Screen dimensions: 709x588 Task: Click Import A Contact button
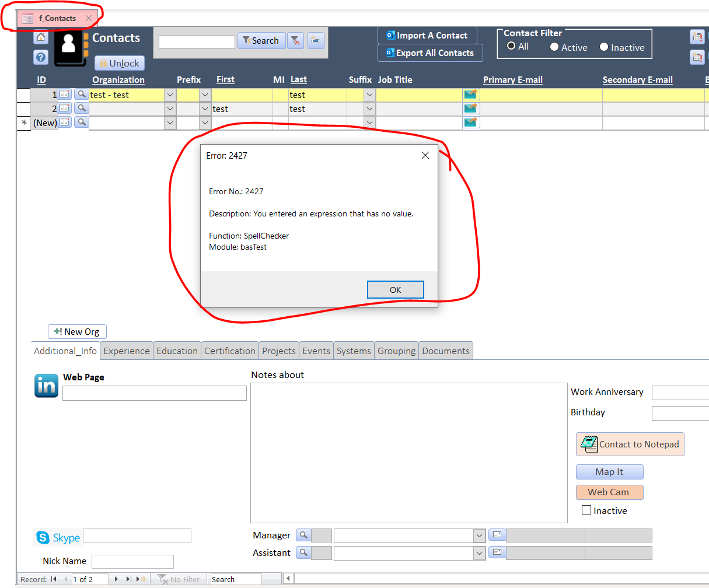[427, 36]
